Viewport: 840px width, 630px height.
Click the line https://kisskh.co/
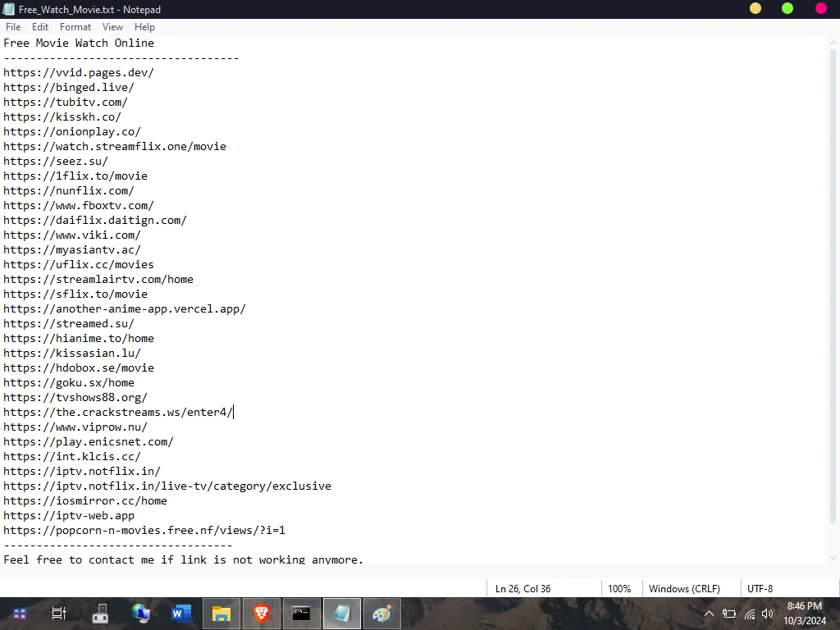(x=62, y=116)
